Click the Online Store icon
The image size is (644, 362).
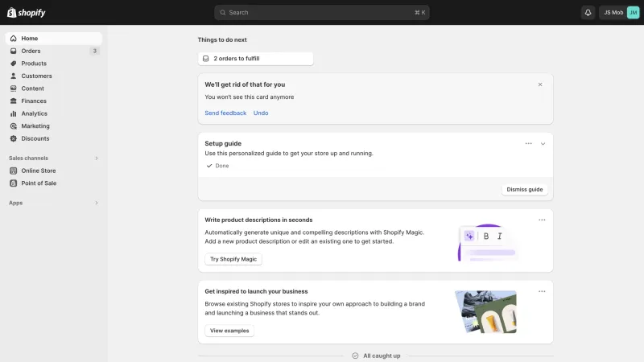pos(14,171)
